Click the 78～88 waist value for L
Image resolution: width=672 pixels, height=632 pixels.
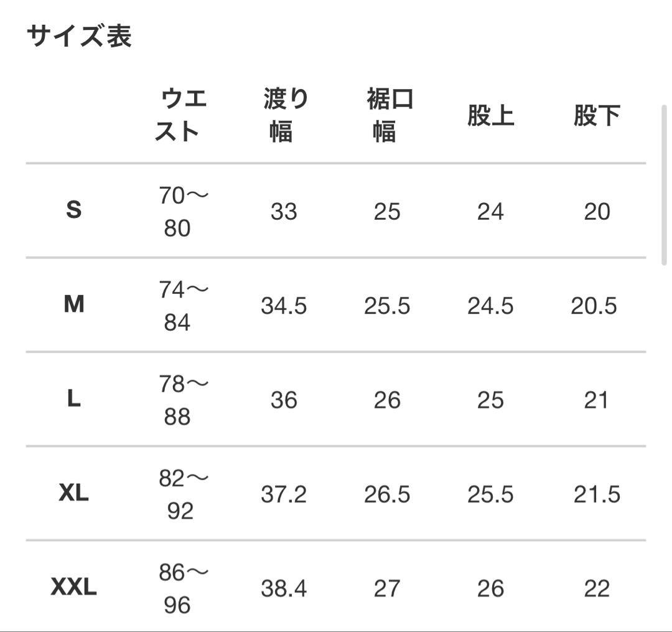click(180, 400)
